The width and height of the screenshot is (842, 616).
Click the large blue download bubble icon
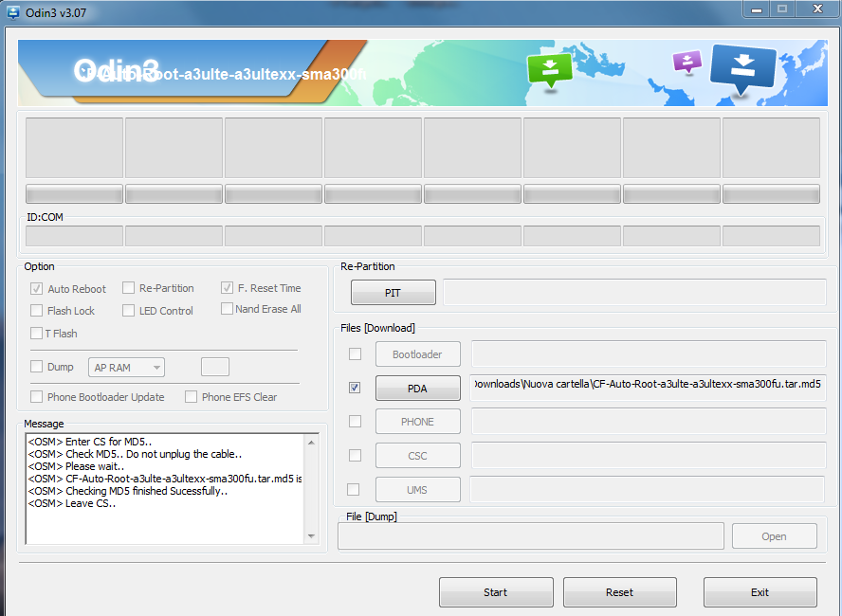coord(742,68)
